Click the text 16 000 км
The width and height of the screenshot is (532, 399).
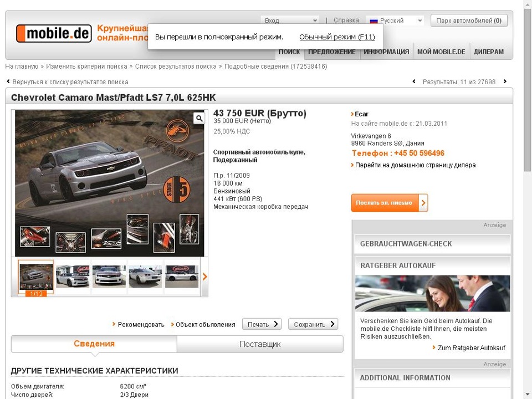pos(228,183)
